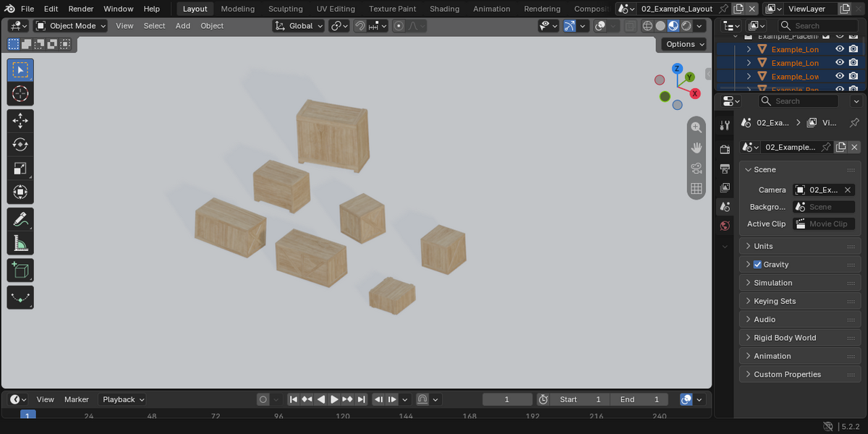Screen dimensions: 868x434
Task: Click the extend selection mode icon
Action: pos(26,44)
